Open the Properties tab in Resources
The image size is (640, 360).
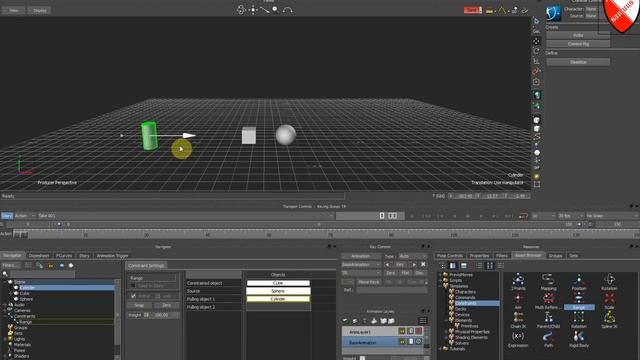(479, 256)
